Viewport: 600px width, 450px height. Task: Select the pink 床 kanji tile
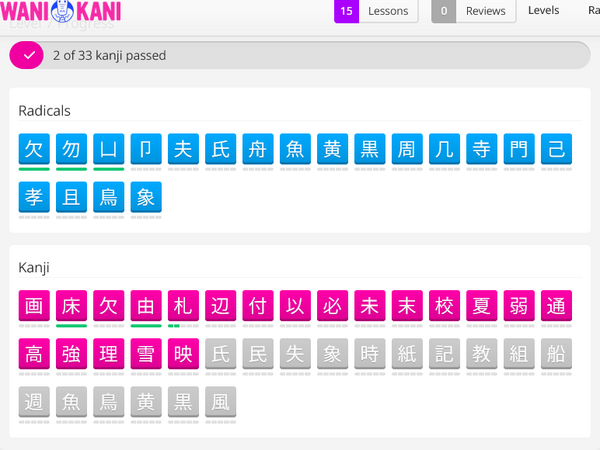click(71, 306)
